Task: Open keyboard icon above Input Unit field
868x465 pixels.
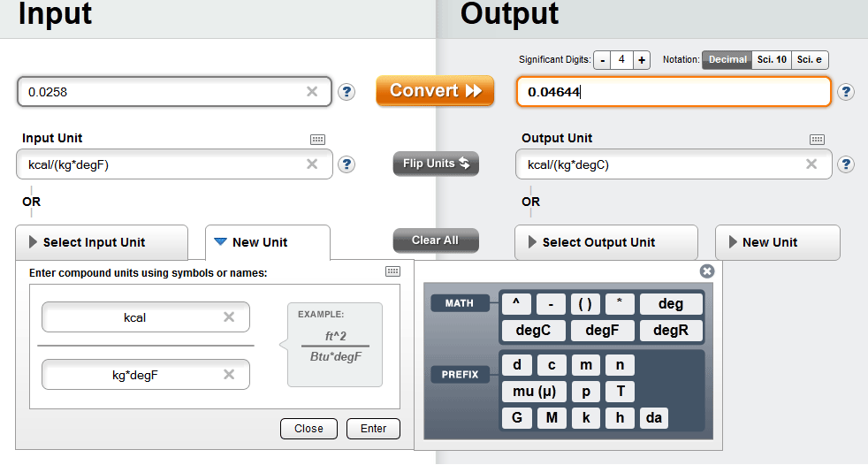Action: pos(318,140)
